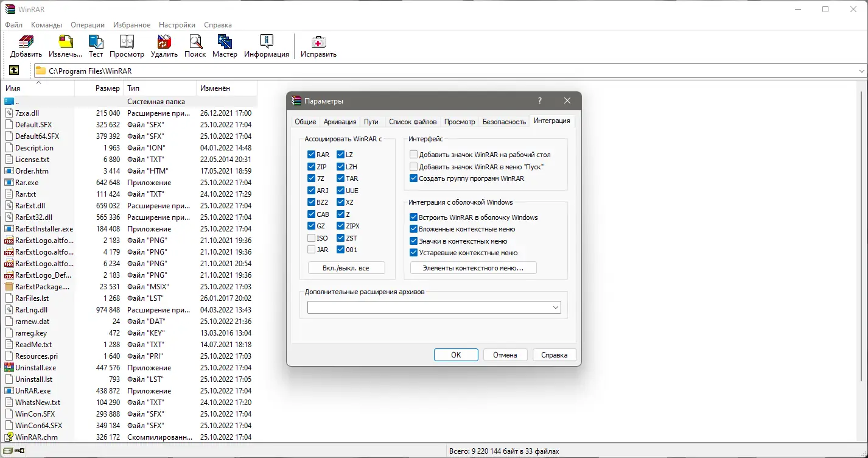Viewport: 868px width, 458px height.
Task: Click the Информация toolbar icon
Action: click(267, 42)
